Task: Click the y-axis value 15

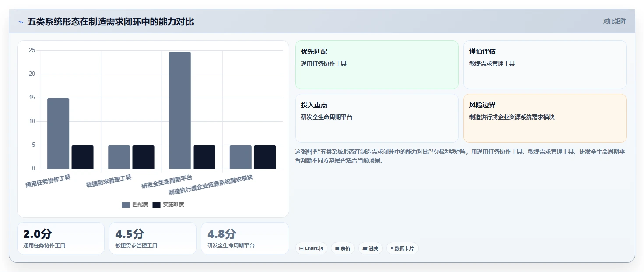Action: [32, 98]
